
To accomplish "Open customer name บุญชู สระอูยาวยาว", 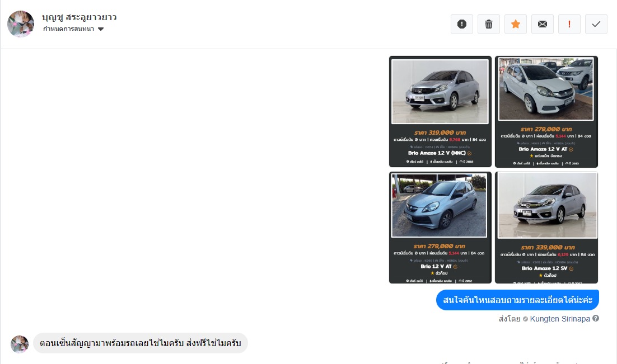I will (x=80, y=17).
